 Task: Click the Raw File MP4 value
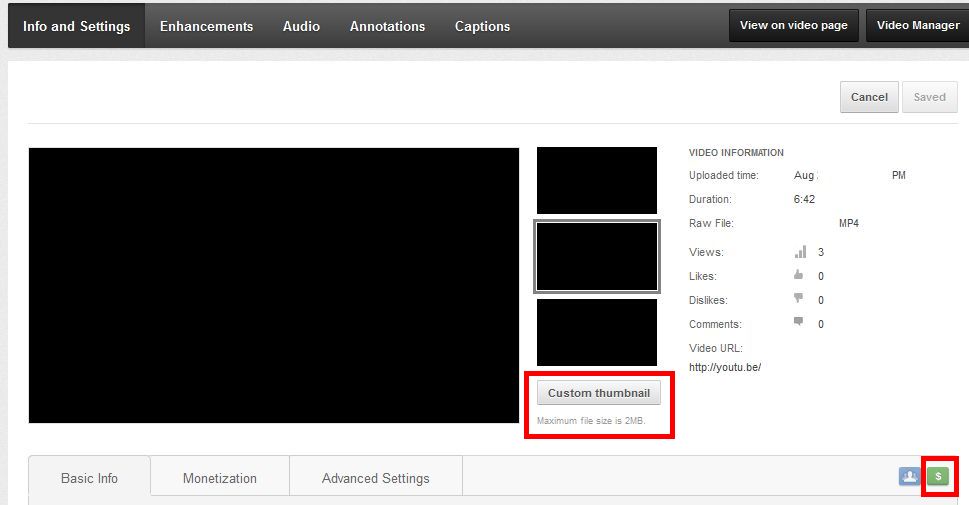coord(848,223)
